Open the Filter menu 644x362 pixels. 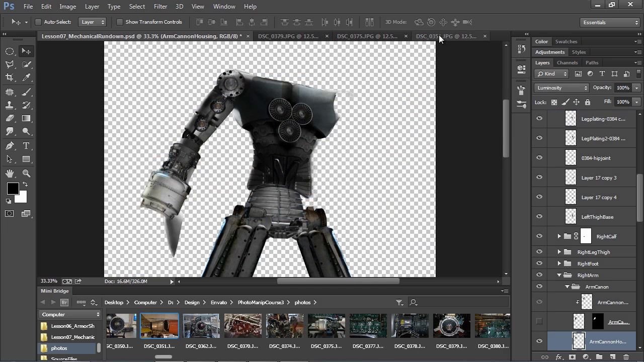pos(160,7)
